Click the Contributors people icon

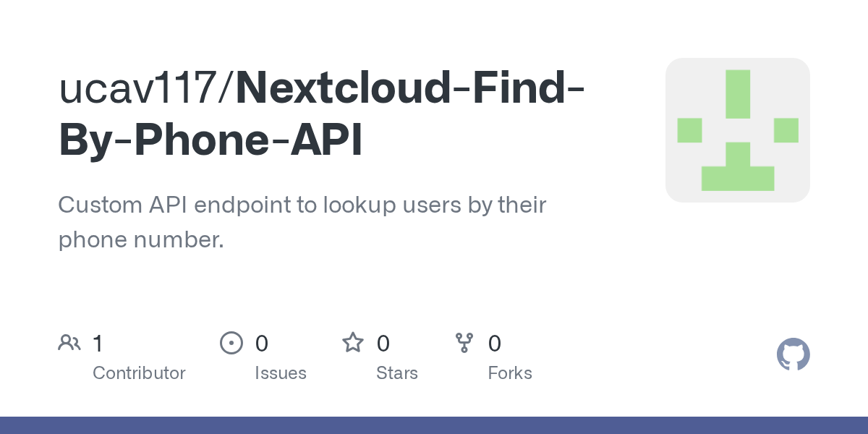[69, 343]
